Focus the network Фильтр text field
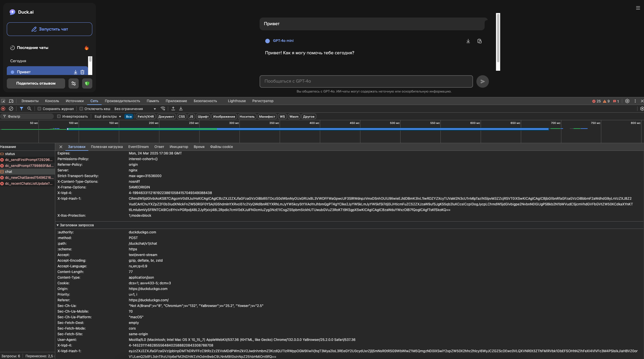644x359 pixels. pos(27,117)
